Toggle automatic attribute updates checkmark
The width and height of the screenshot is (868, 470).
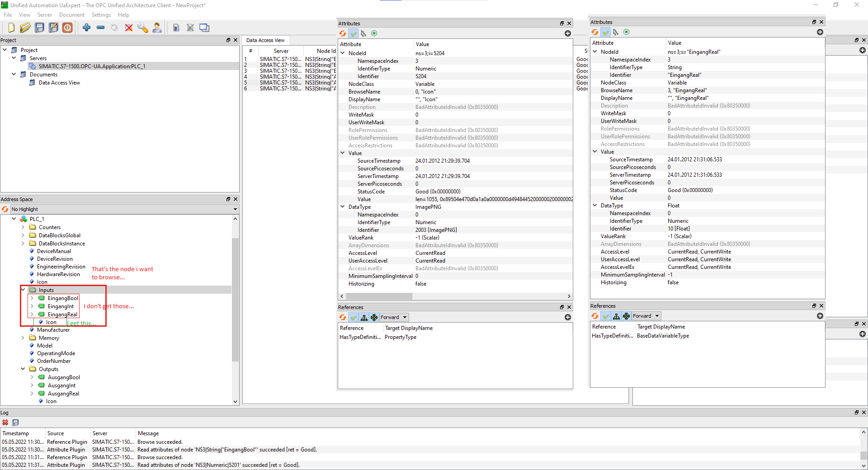(x=354, y=33)
